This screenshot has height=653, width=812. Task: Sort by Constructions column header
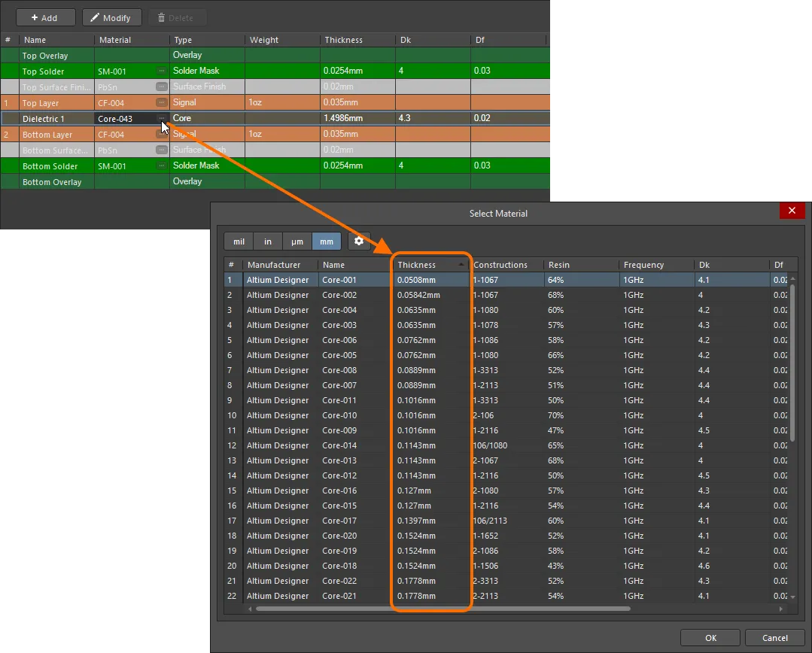click(506, 265)
